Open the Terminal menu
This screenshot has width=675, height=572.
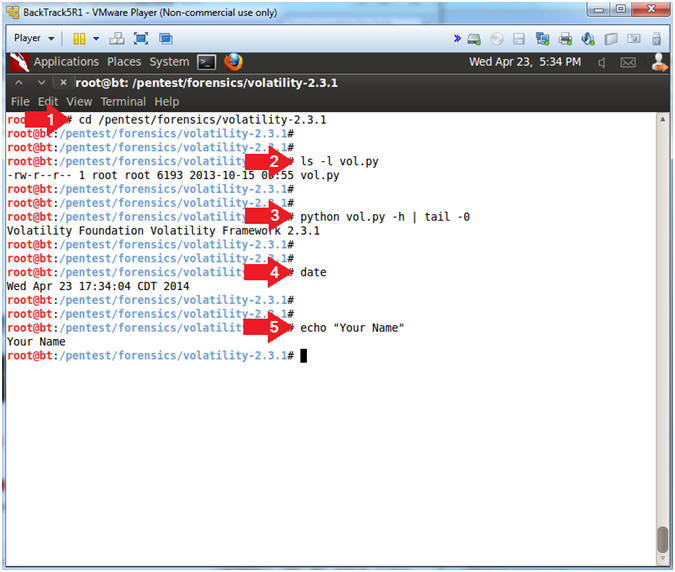tap(123, 102)
